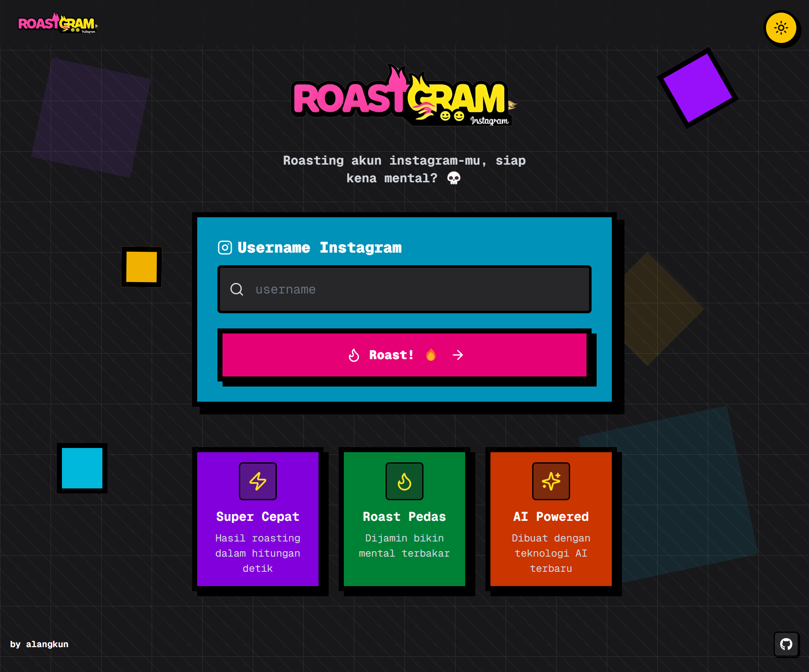
Task: Click the sparkles icon on AI Powered card
Action: coord(551,481)
